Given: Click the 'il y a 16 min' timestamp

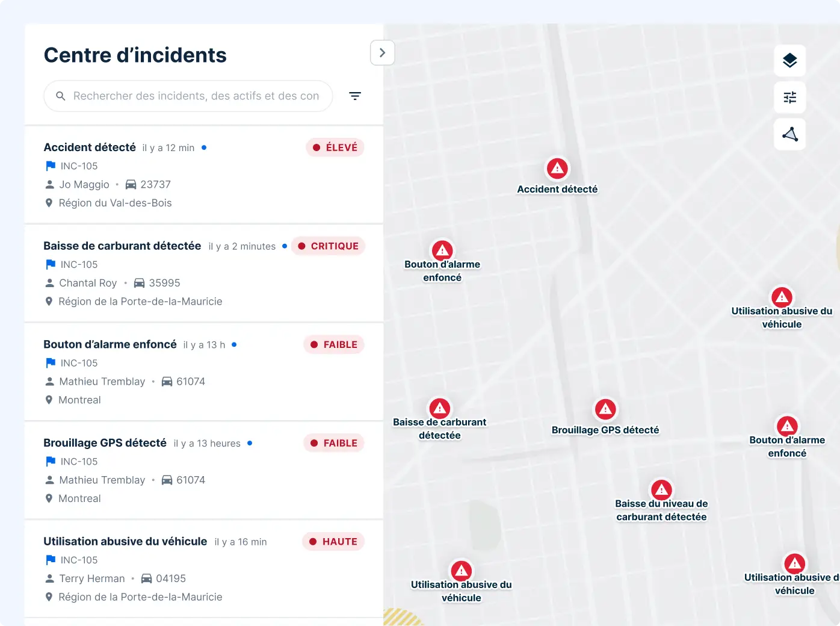Looking at the screenshot, I should (x=241, y=542).
